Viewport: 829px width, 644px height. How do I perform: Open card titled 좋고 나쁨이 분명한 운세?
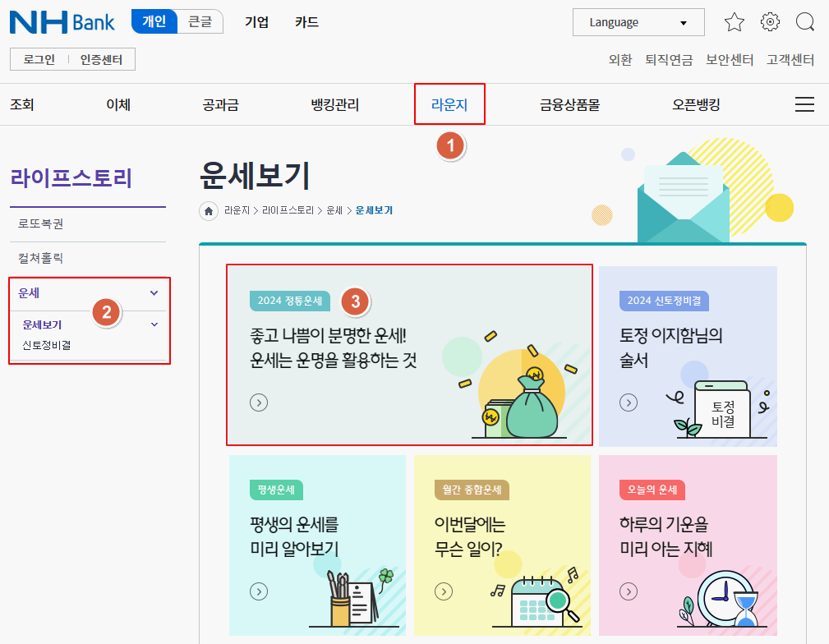point(410,356)
